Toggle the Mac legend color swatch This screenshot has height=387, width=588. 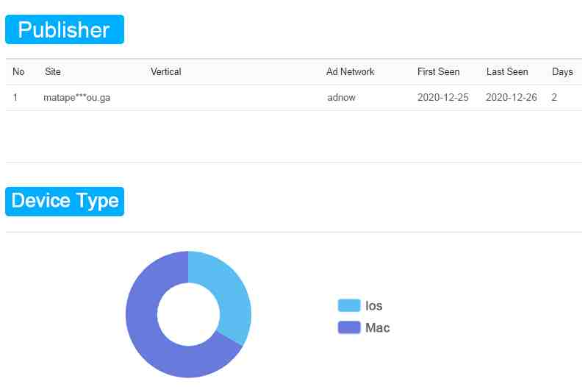(348, 327)
